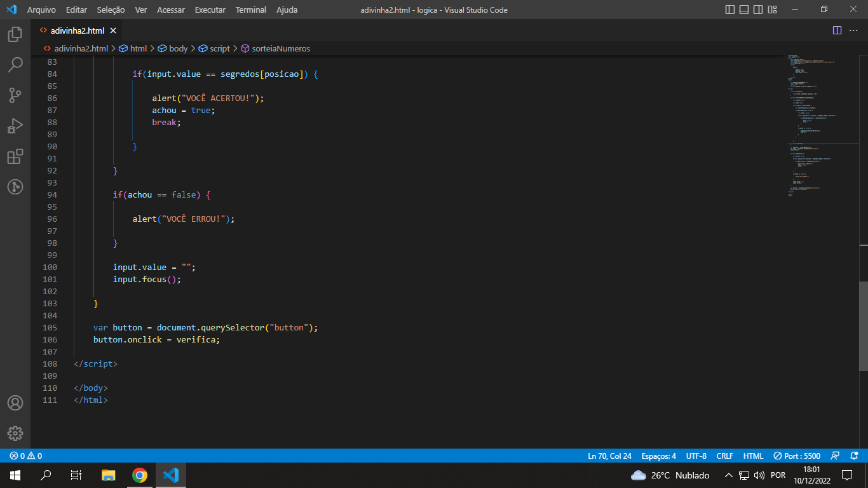Screen dimensions: 868x488
Task: Click the closing </html> tag line
Action: 91,400
